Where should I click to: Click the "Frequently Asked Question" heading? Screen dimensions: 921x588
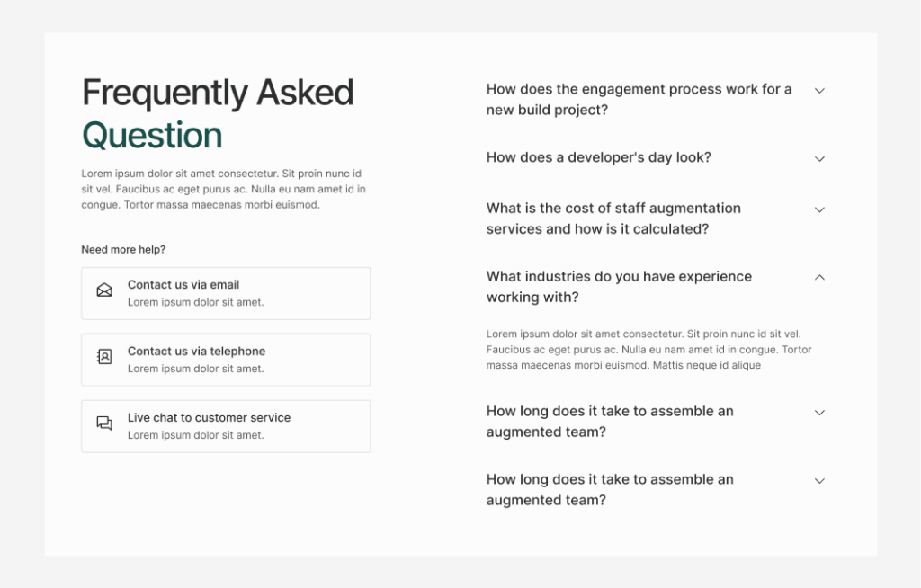tap(218, 114)
